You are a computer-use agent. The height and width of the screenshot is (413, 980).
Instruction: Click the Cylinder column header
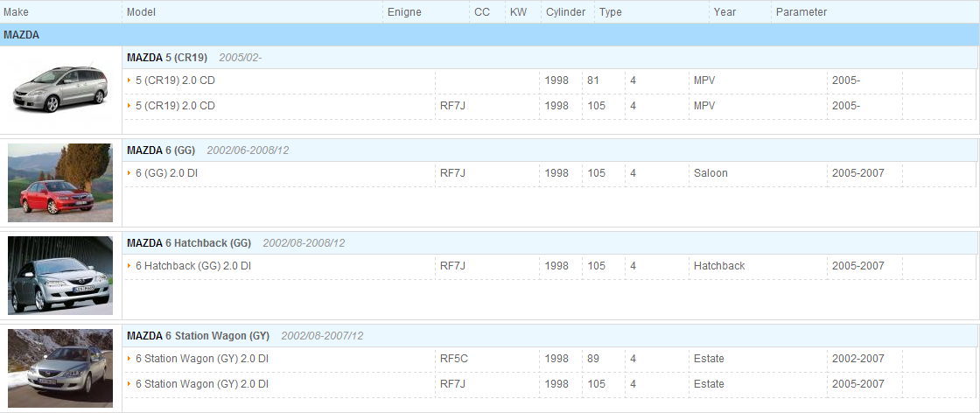pos(565,12)
